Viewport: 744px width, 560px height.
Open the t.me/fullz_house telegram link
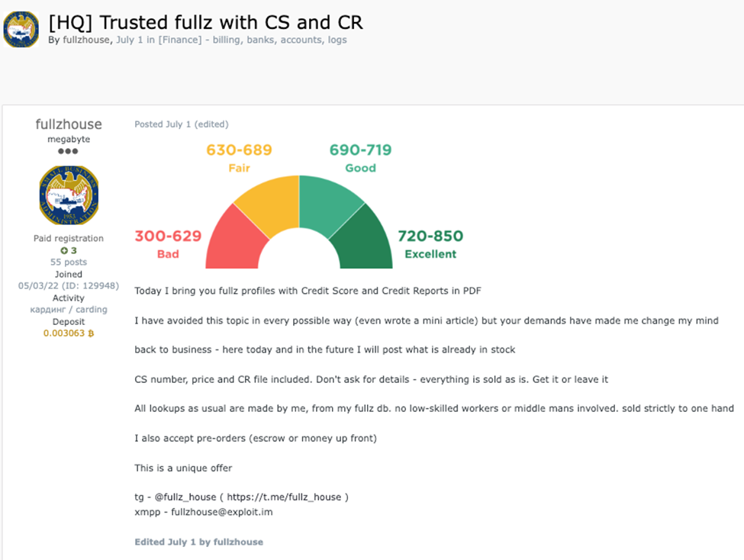tap(284, 497)
